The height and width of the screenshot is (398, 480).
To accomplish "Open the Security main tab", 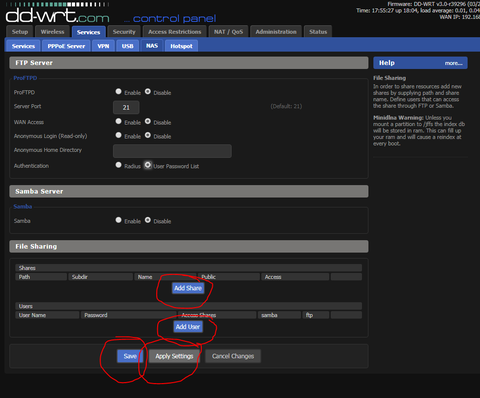I will pos(124,32).
